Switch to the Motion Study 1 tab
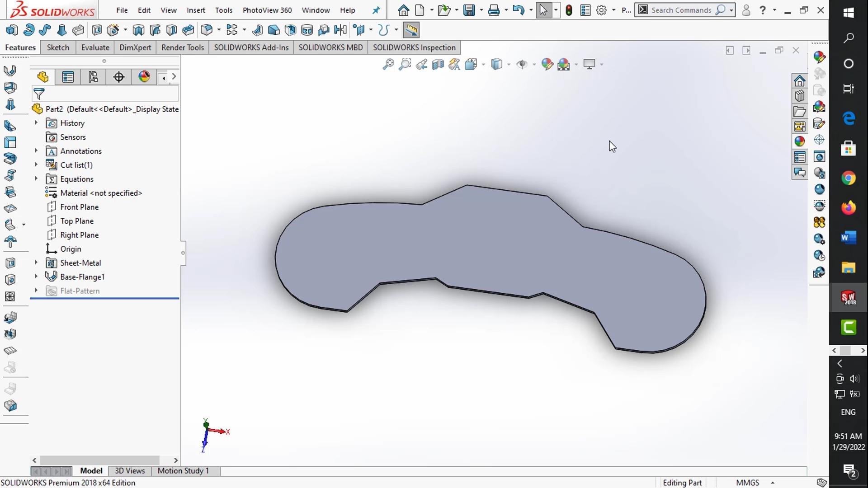 [x=183, y=471]
